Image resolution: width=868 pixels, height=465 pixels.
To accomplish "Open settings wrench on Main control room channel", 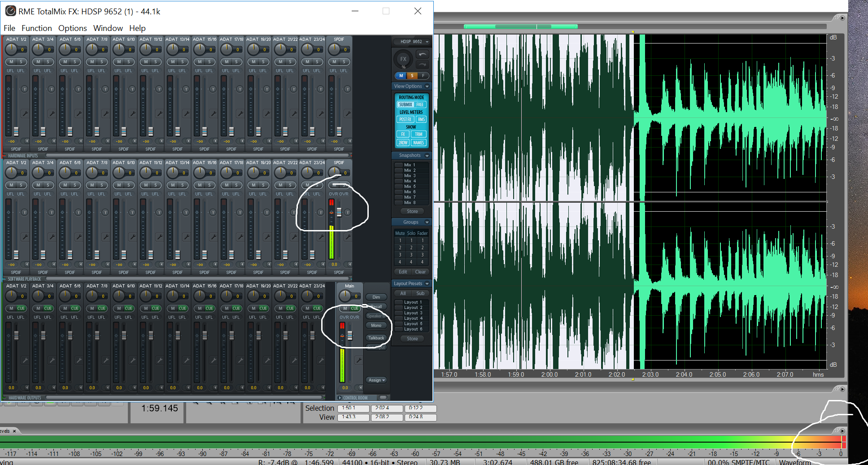I will (358, 360).
